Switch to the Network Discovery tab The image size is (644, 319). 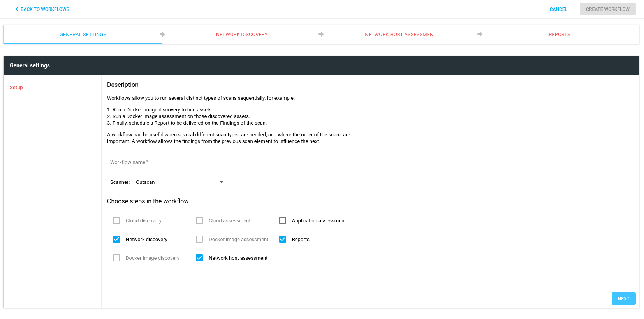click(x=242, y=35)
